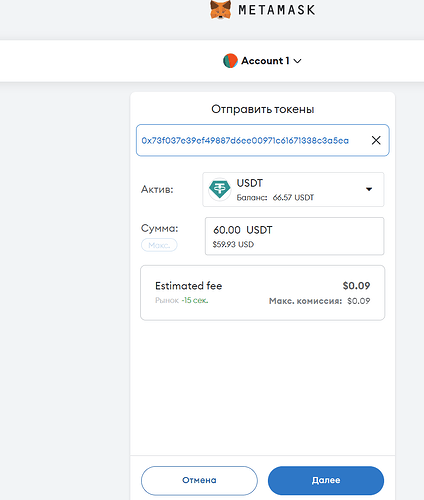Click the Account 1 name label
Screen dimensions: 424x500
coord(265,61)
